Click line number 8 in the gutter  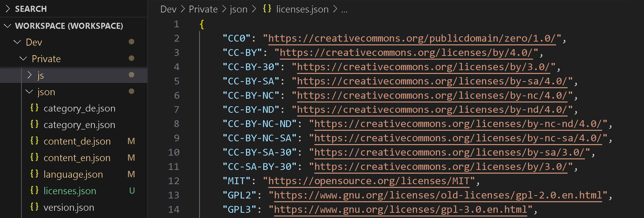click(177, 124)
